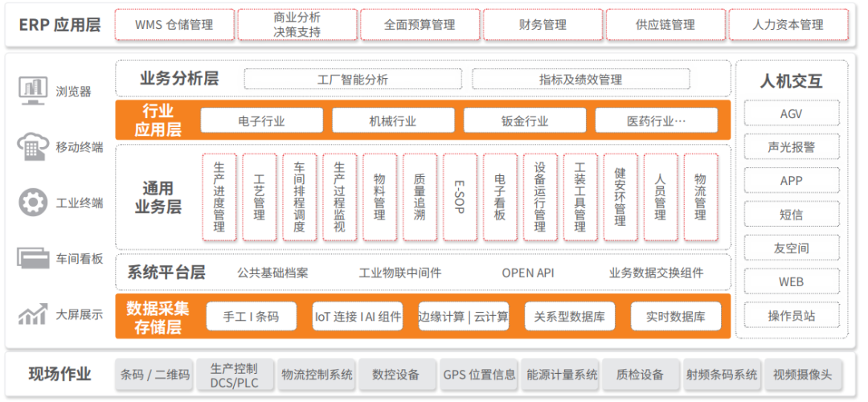The width and height of the screenshot is (868, 402).
Task: Click the GPS 位置信息 field box
Action: [x=479, y=375]
